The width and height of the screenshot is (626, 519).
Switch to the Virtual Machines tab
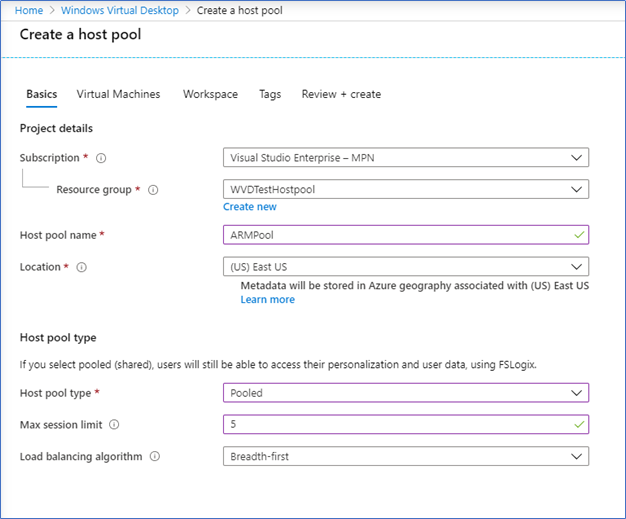[118, 94]
